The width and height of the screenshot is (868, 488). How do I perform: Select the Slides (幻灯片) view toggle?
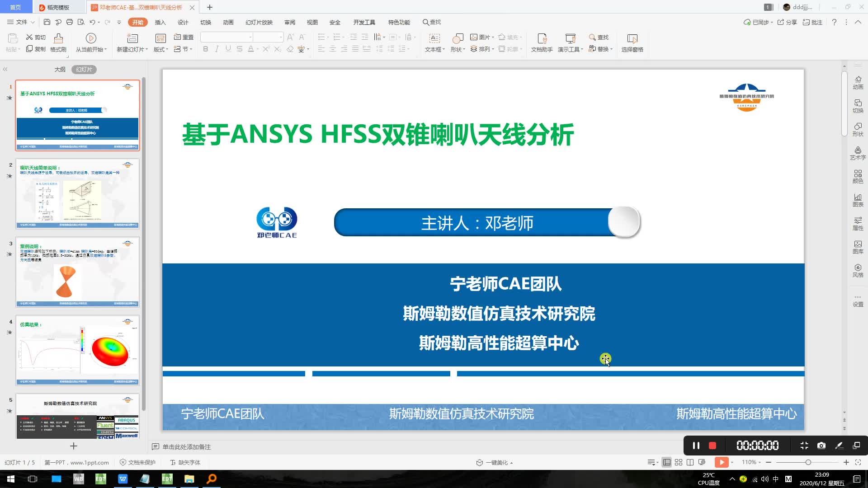click(x=84, y=69)
